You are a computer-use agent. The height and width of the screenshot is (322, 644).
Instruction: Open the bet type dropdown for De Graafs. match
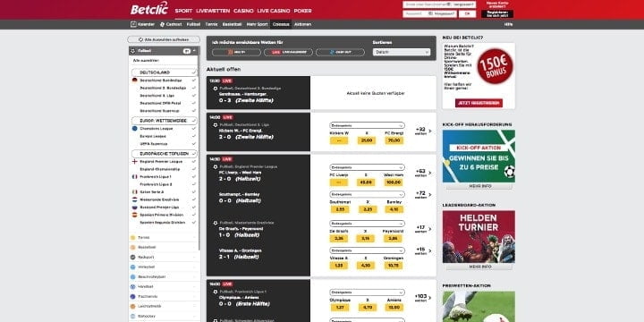(x=367, y=224)
